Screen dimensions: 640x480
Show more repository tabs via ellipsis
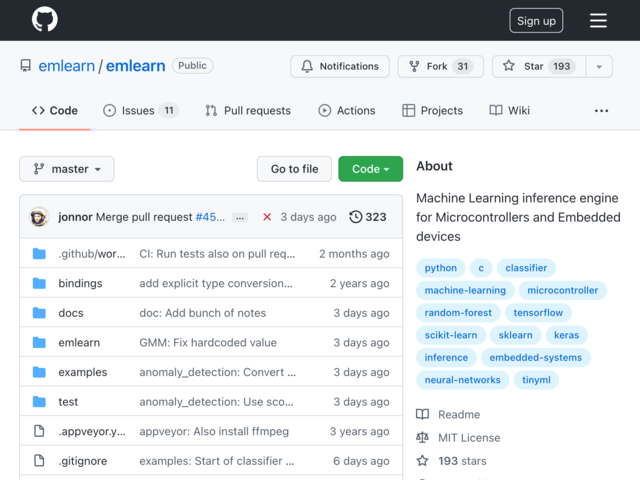tap(601, 111)
